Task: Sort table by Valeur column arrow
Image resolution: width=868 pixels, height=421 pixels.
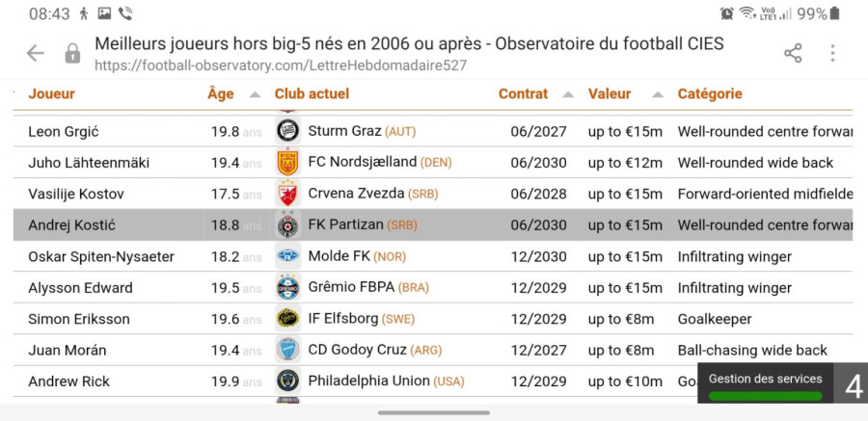Action: (657, 94)
